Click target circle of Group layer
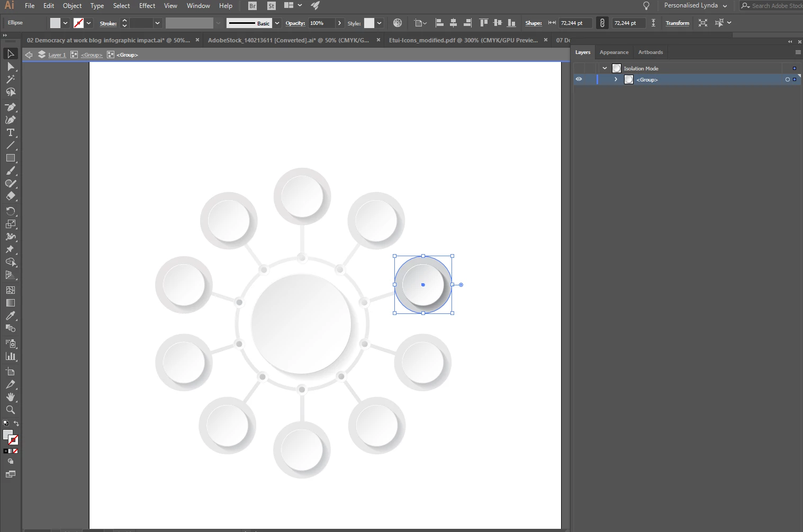 pyautogui.click(x=787, y=79)
